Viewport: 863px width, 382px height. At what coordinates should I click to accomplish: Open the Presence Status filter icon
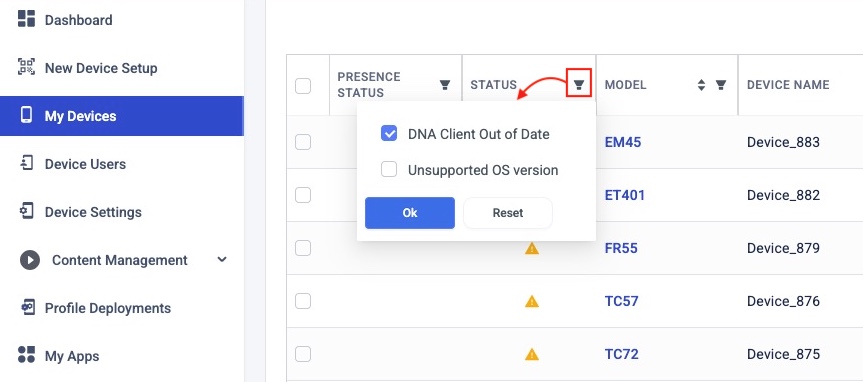click(x=445, y=85)
